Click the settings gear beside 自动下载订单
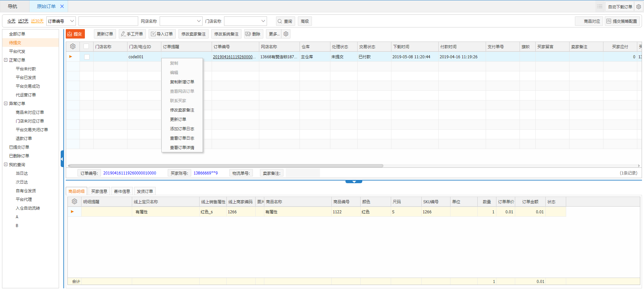 point(639,7)
